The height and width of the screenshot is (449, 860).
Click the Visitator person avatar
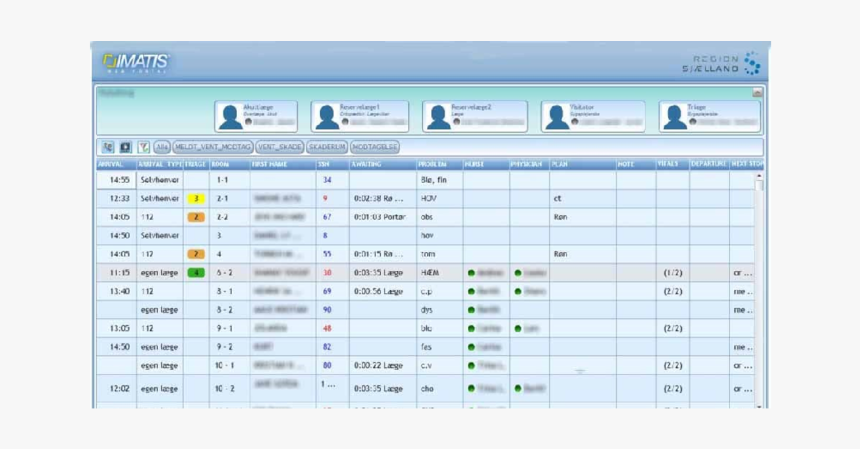coord(557,117)
